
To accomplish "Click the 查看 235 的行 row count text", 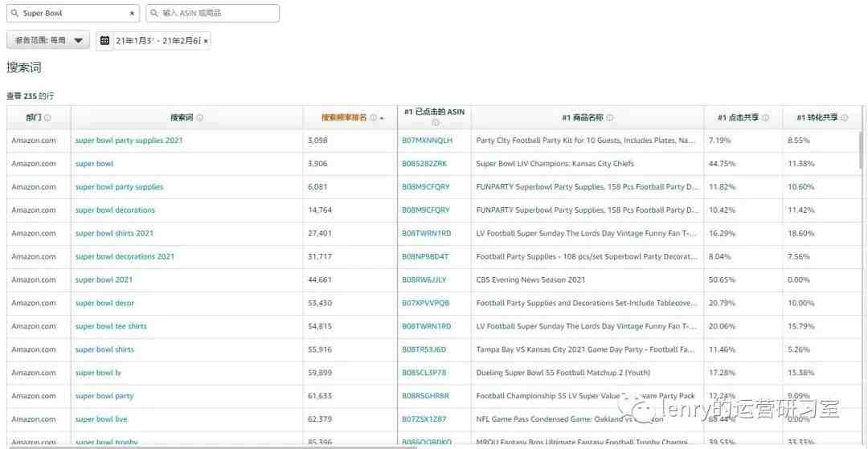I will pos(31,96).
